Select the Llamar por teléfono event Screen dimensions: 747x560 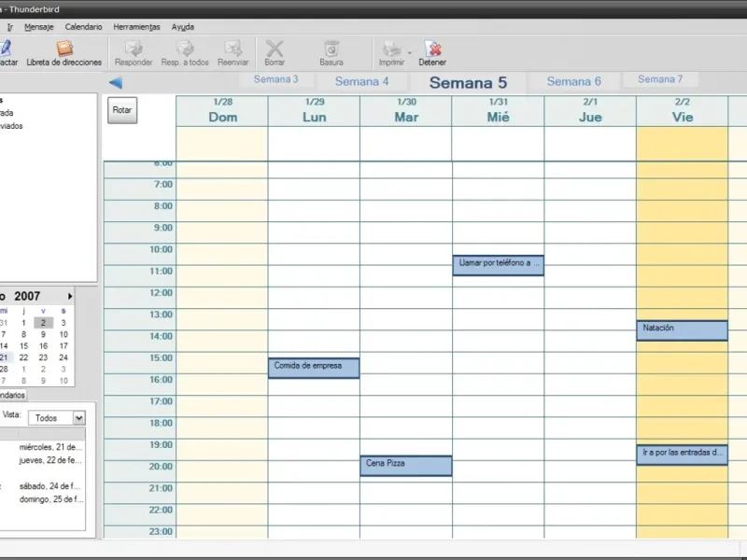pos(499,265)
